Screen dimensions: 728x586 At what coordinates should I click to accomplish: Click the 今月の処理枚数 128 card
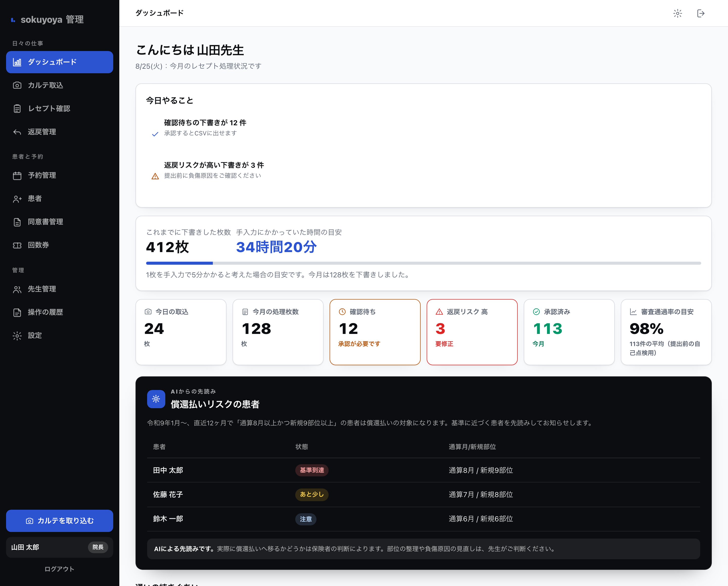click(278, 332)
